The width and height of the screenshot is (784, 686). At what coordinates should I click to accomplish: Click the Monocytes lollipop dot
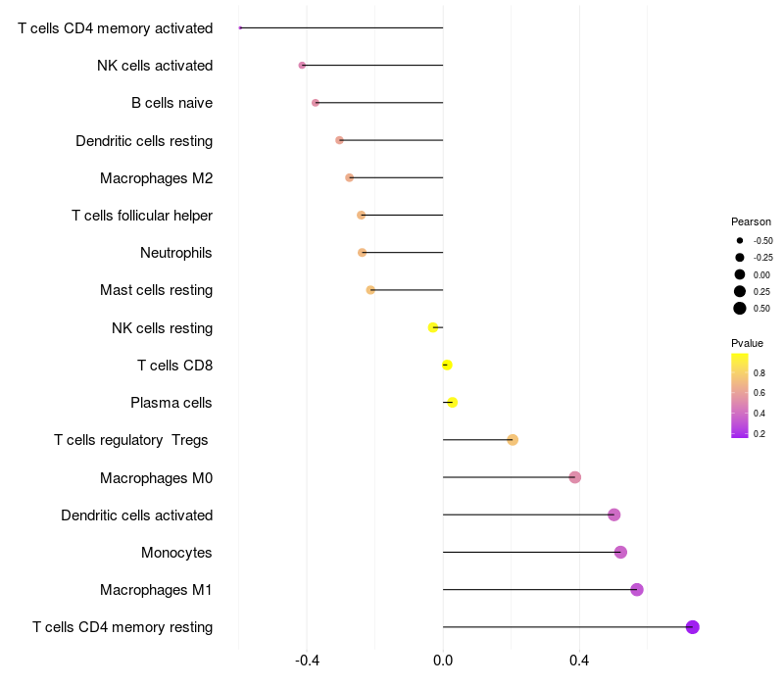[x=620, y=553]
